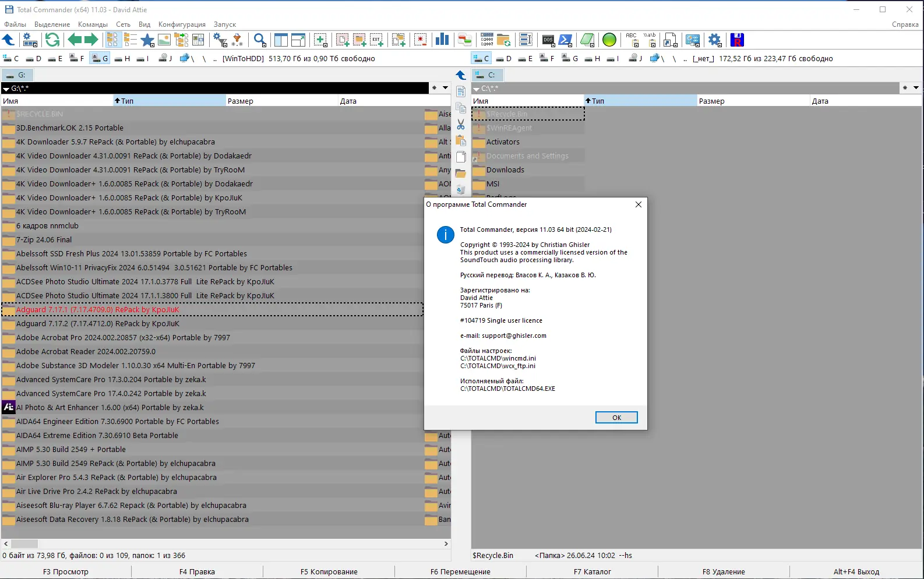924x579 pixels.
Task: Select drive J in the right drive bar
Action: pyautogui.click(x=636, y=58)
